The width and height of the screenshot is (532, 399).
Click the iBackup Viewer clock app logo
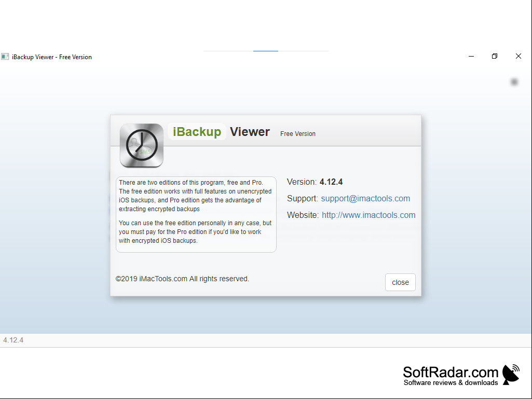point(142,145)
